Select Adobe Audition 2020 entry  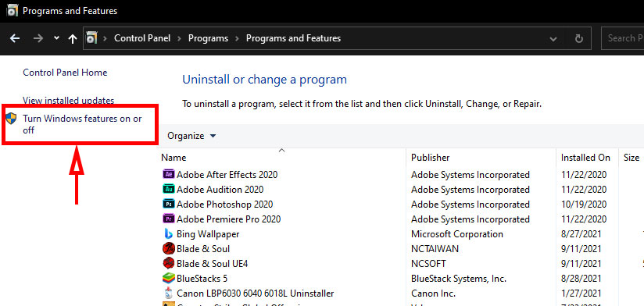click(x=220, y=190)
